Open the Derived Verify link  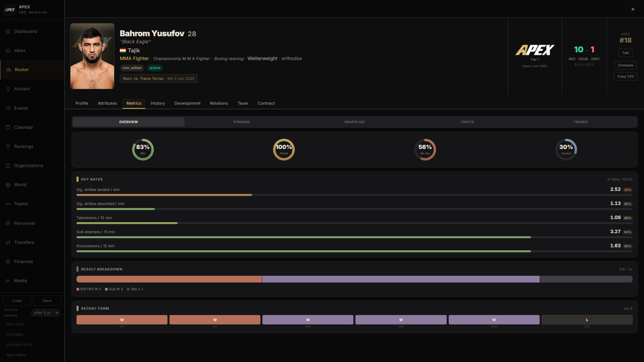point(19,345)
